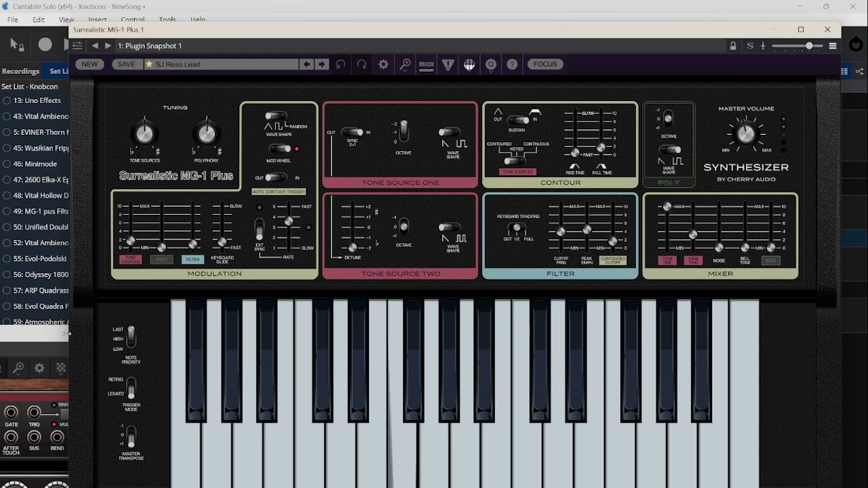Click the gear icon in lower left panel
Viewport: 868px width, 488px height.
[39, 368]
